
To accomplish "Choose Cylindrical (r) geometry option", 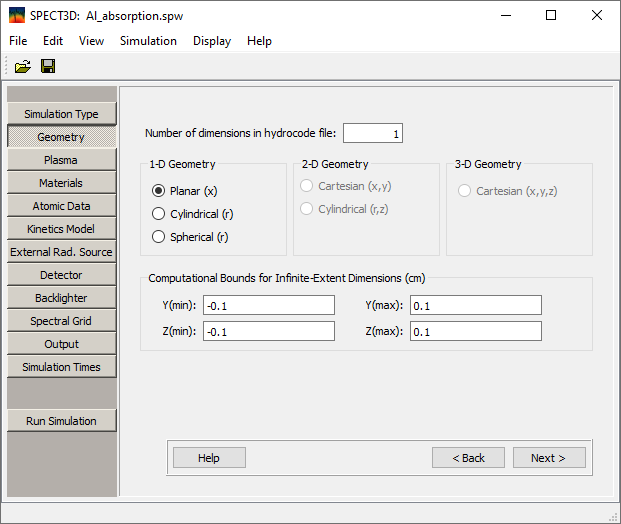I will pyautogui.click(x=158, y=213).
